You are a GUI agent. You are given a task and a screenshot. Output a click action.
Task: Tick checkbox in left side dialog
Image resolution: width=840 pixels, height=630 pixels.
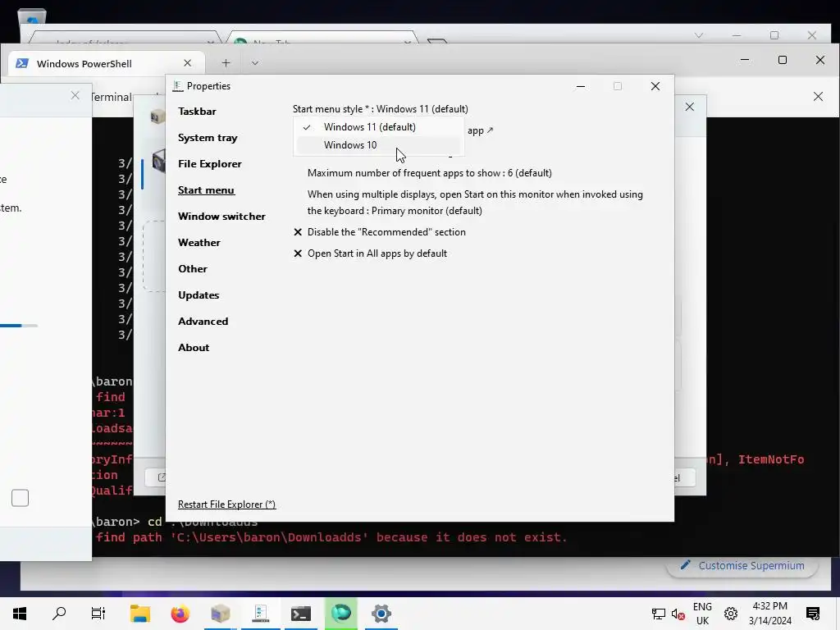[x=20, y=498]
